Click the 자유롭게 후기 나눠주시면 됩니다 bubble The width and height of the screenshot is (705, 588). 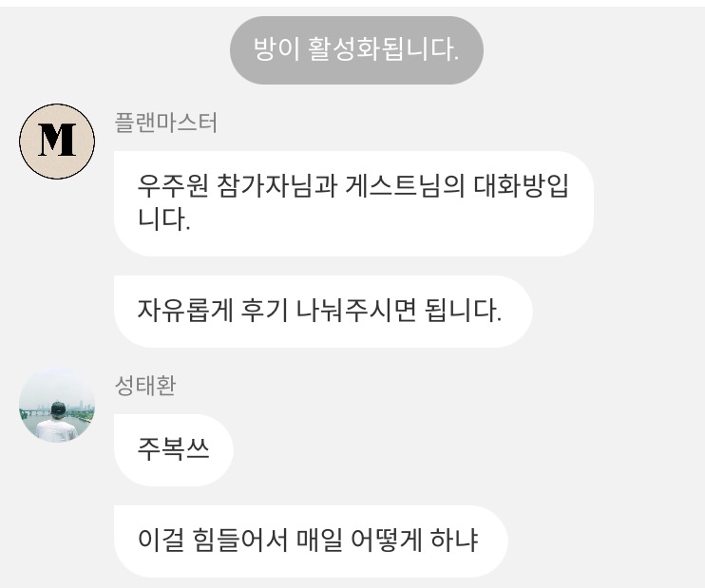(x=323, y=311)
